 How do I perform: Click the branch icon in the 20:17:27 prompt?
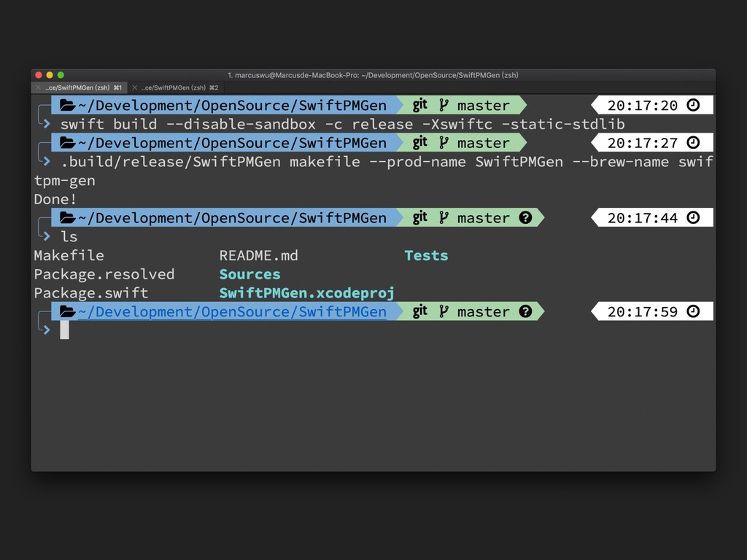[444, 142]
